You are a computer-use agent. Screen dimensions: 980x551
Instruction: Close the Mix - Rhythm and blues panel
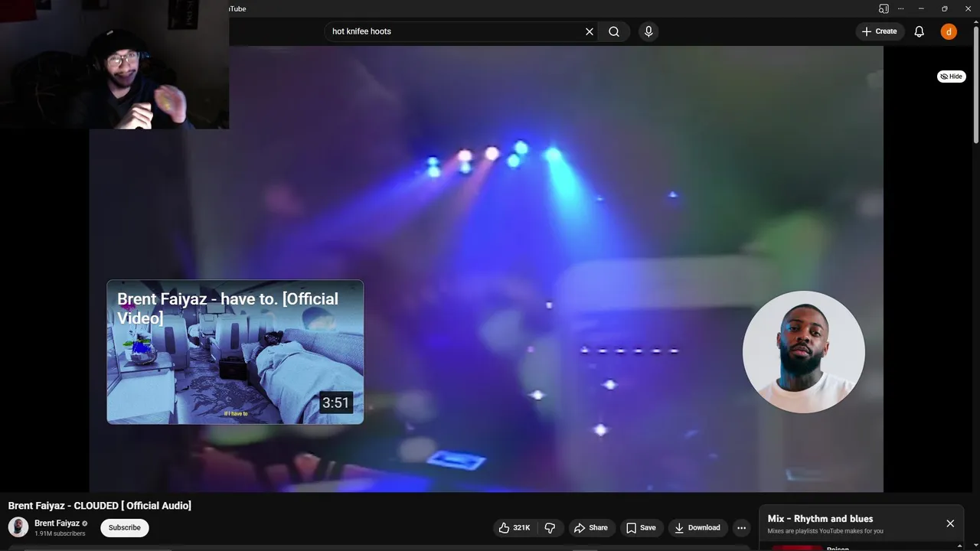coord(950,523)
